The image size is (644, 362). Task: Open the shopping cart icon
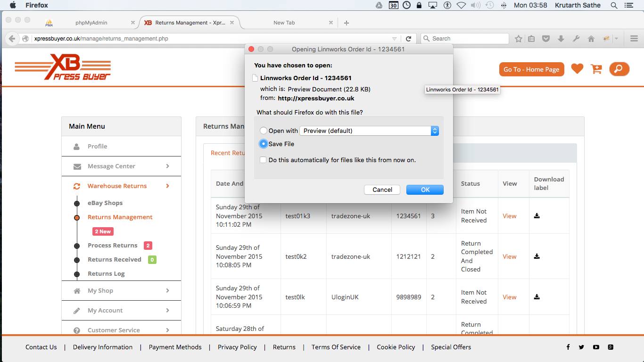[x=596, y=69]
